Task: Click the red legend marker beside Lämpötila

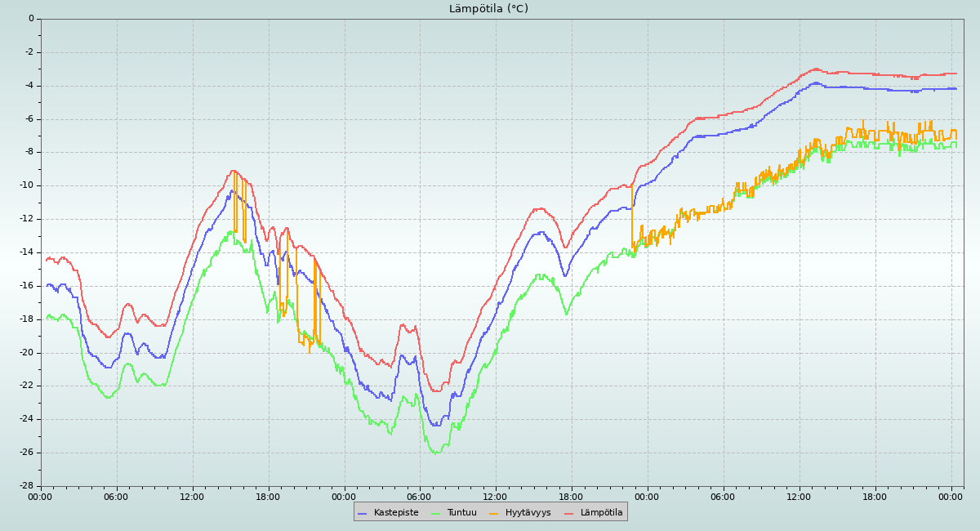Action: click(x=569, y=513)
